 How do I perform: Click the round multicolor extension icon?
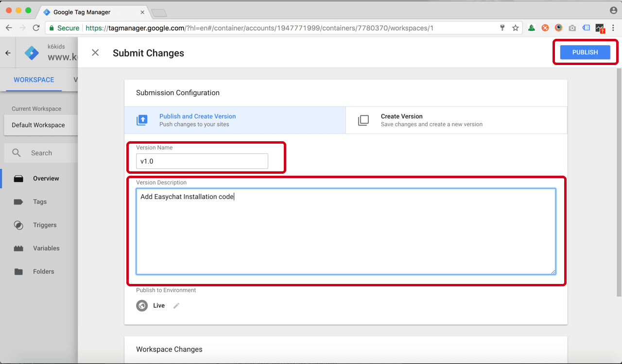[559, 28]
